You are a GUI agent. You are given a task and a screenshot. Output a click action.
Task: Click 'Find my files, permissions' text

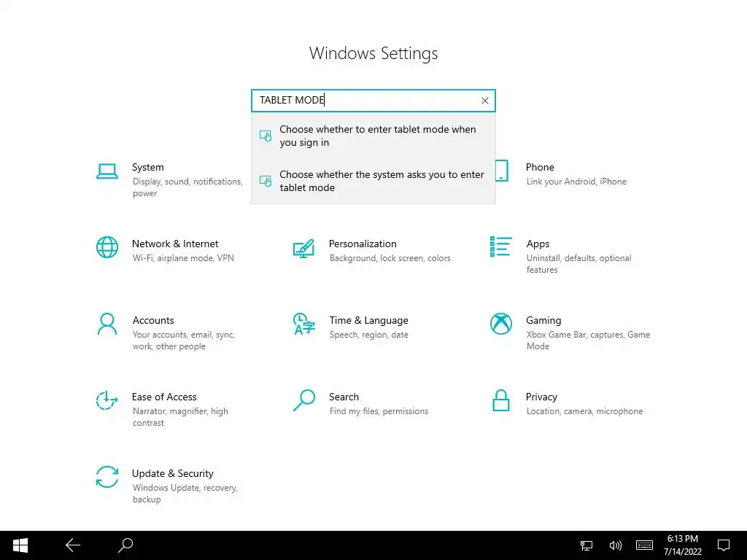coord(379,411)
